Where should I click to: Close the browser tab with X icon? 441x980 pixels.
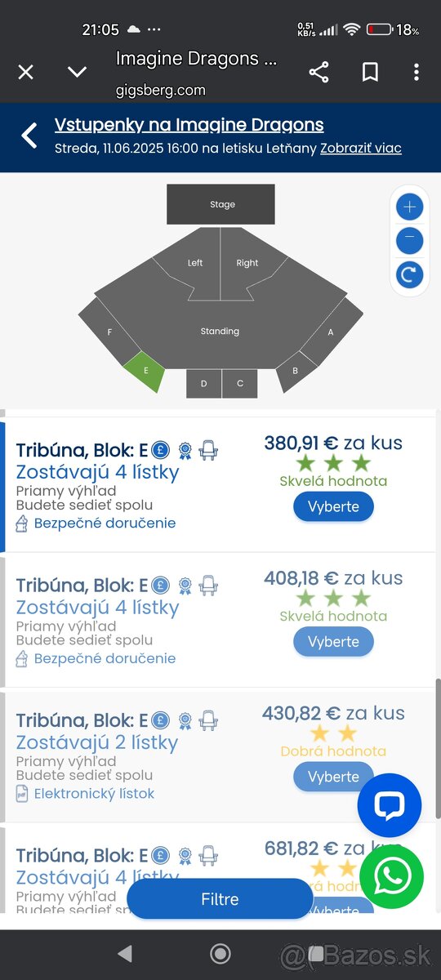[26, 72]
